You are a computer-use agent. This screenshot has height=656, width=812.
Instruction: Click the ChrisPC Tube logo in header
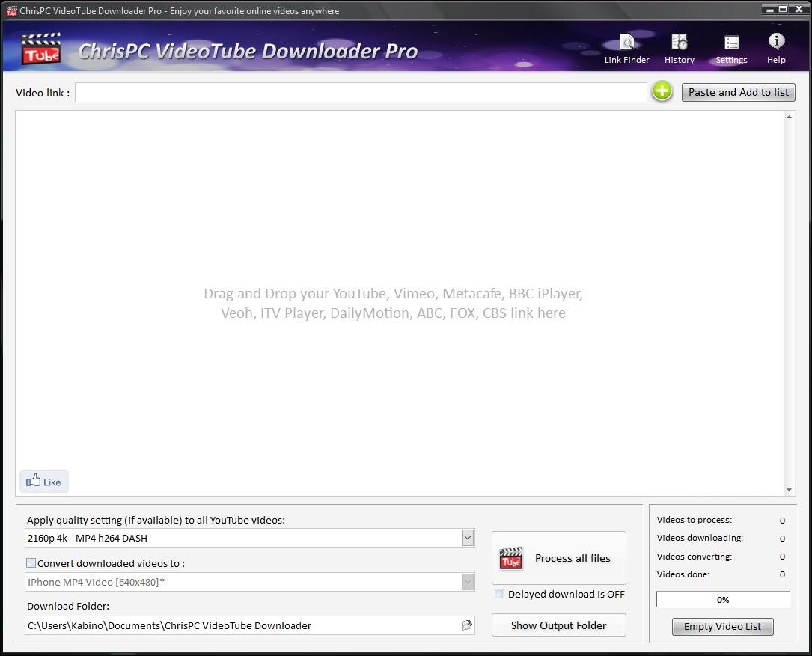(41, 49)
